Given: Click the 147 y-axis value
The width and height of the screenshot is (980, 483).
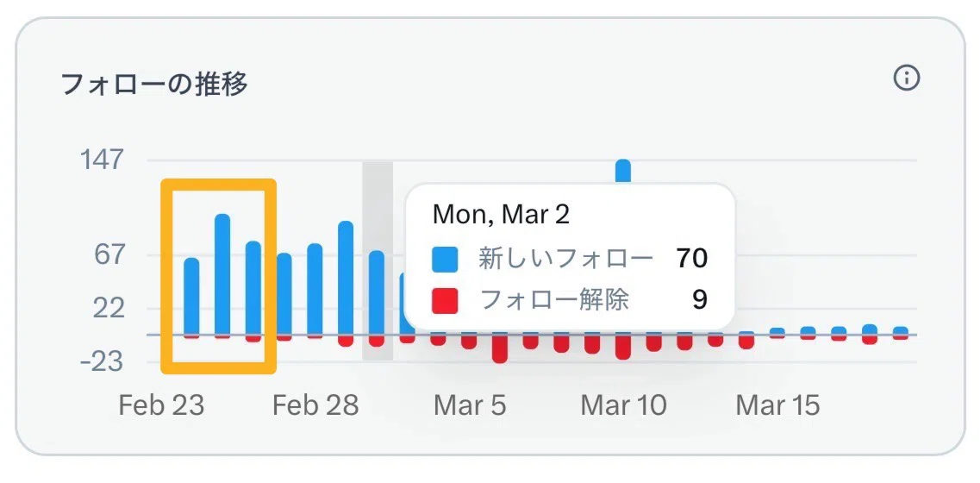Looking at the screenshot, I should pyautogui.click(x=102, y=160).
